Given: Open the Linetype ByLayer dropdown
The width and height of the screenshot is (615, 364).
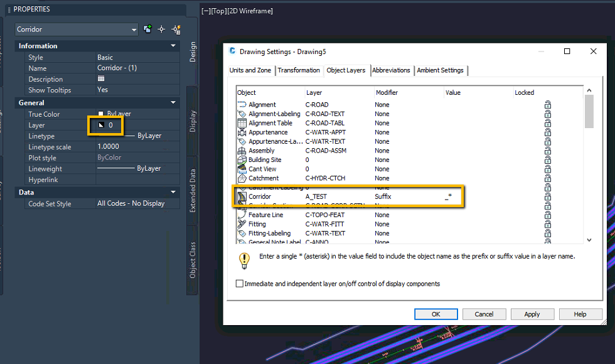Looking at the screenshot, I should (x=137, y=136).
